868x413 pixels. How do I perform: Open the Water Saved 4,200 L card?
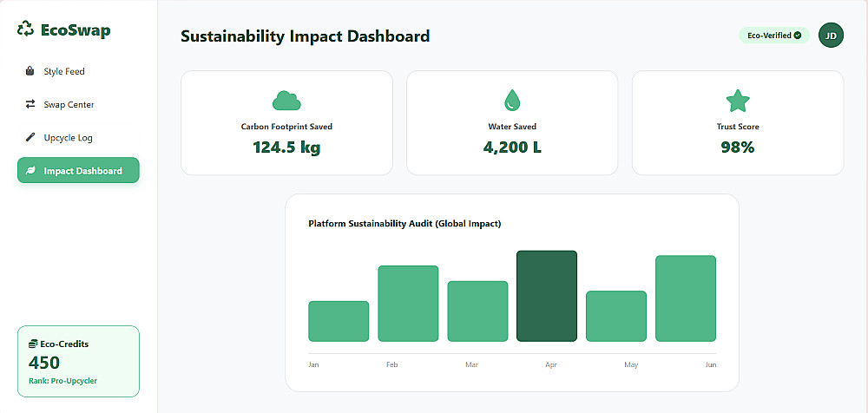tap(512, 123)
